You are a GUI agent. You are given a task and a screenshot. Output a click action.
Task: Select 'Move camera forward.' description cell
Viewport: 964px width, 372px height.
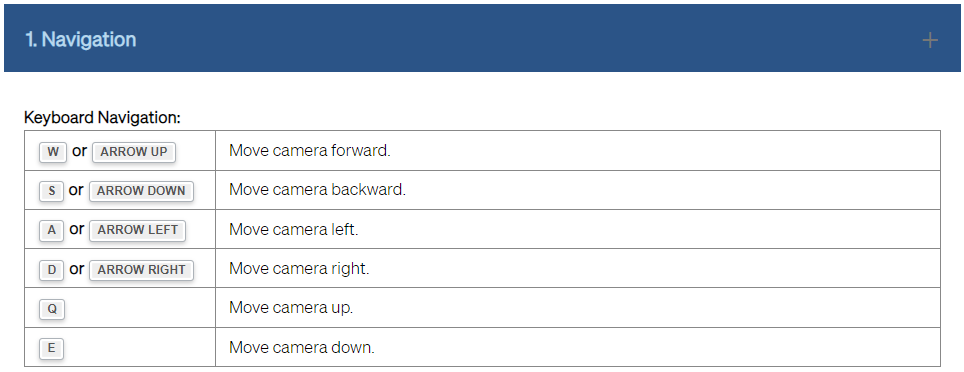point(578,151)
